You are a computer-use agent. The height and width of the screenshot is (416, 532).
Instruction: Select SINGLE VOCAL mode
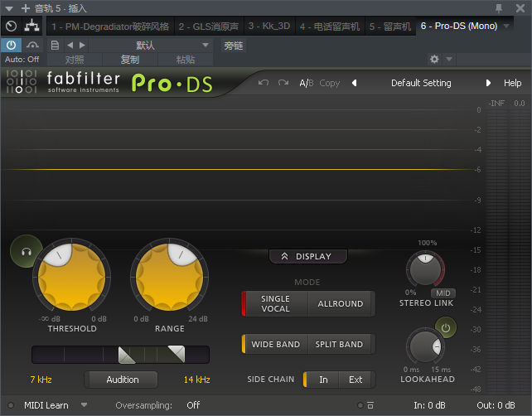pos(275,303)
